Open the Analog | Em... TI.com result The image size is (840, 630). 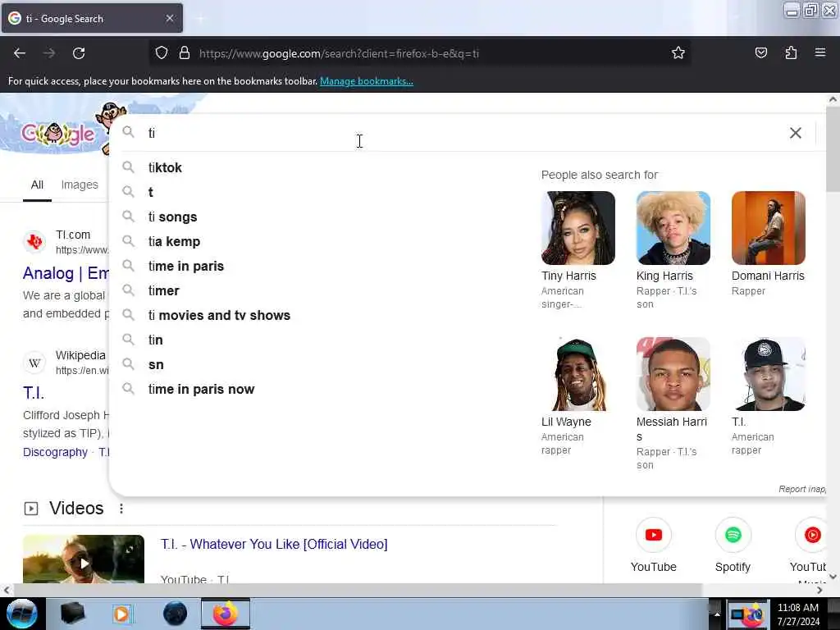(66, 273)
